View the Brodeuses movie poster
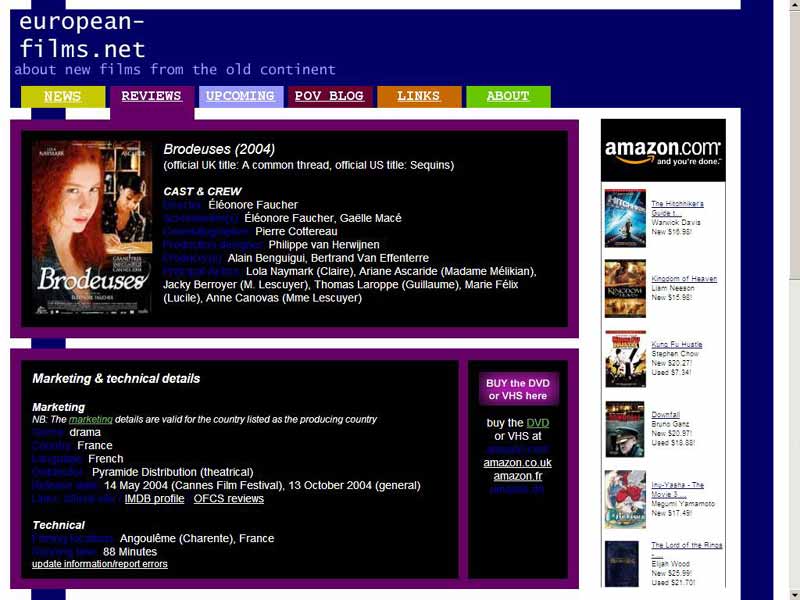800x600 pixels. coord(90,230)
